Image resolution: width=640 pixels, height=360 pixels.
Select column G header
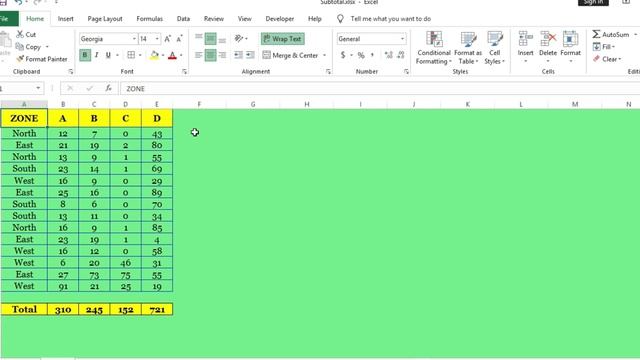(x=253, y=104)
